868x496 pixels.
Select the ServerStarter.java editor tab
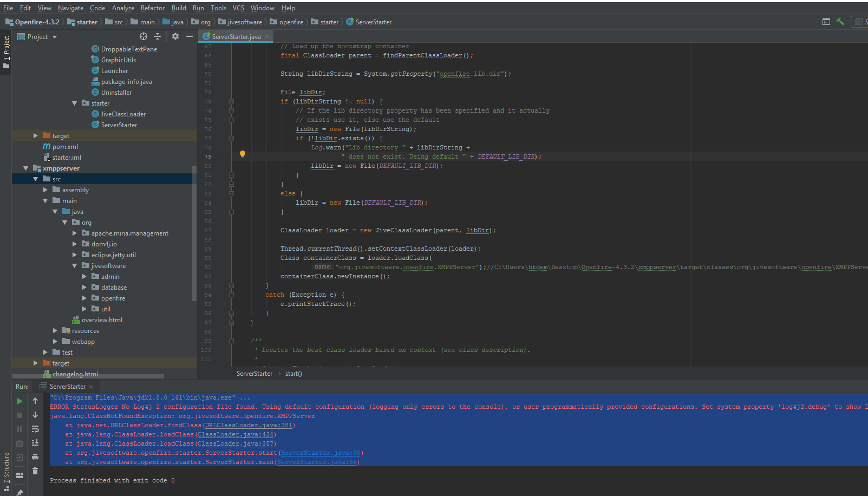236,37
